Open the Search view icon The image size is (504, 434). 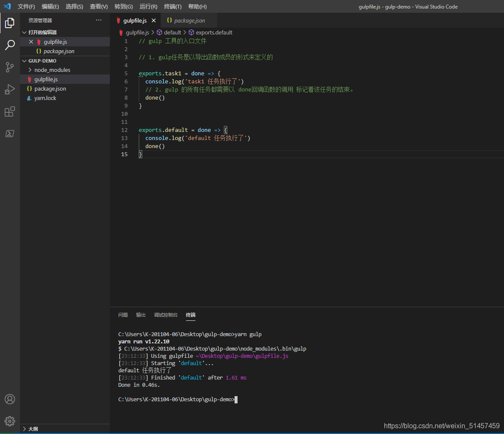click(x=10, y=45)
